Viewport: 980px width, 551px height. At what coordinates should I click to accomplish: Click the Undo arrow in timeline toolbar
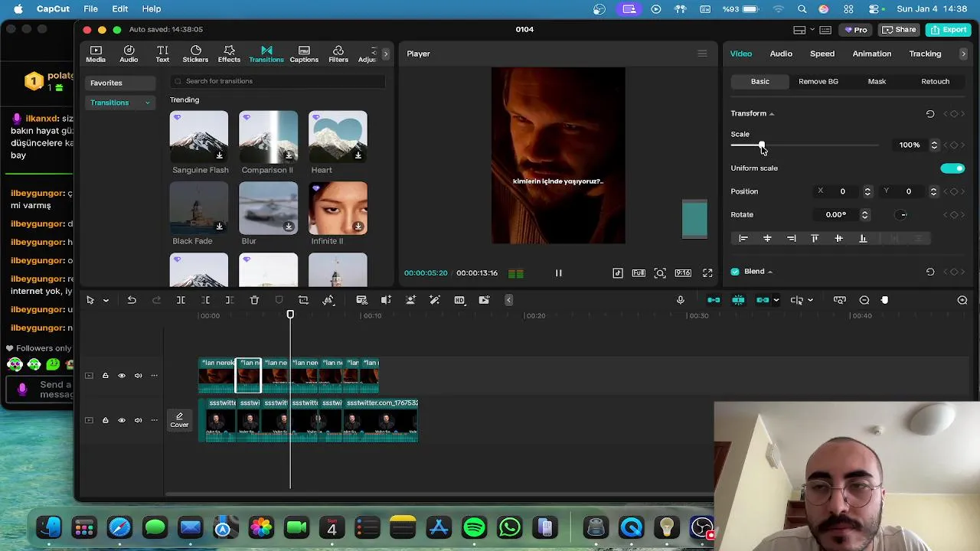point(132,300)
